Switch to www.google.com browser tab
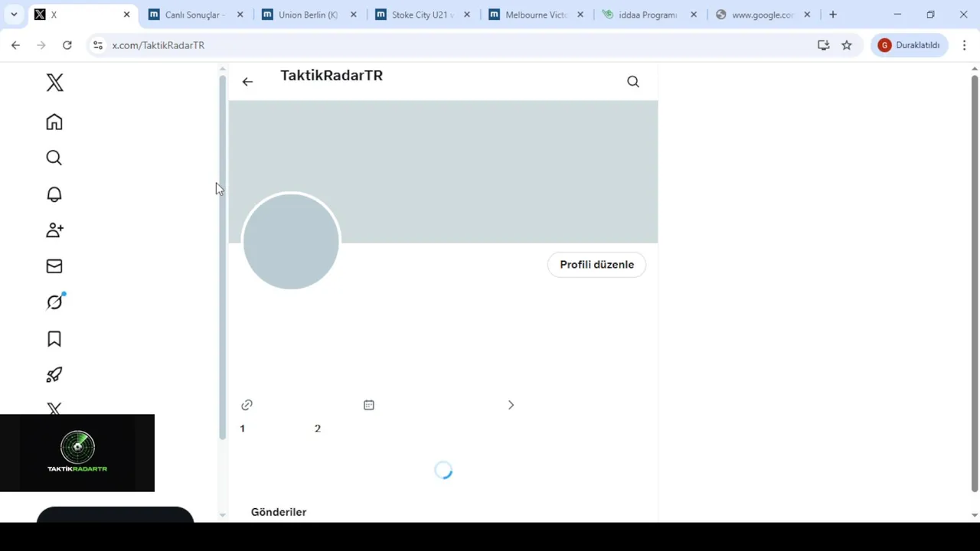Screen dimensions: 980x551 763,15
